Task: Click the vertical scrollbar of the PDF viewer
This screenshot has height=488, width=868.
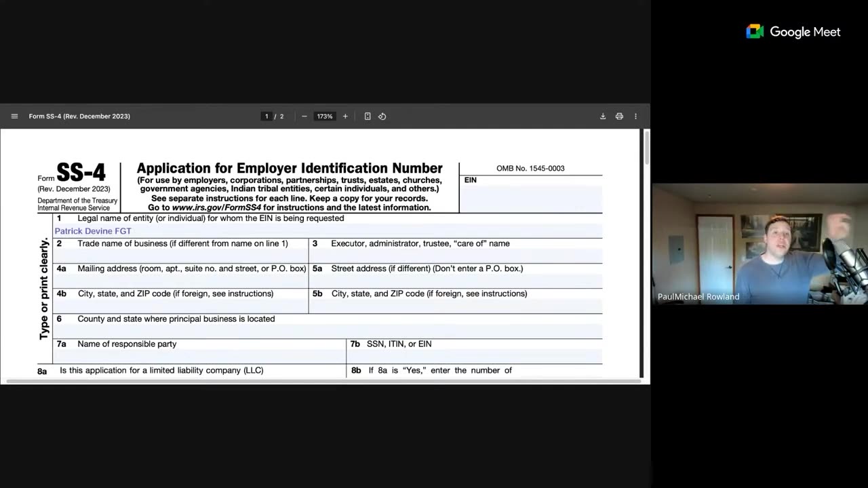Action: point(646,148)
